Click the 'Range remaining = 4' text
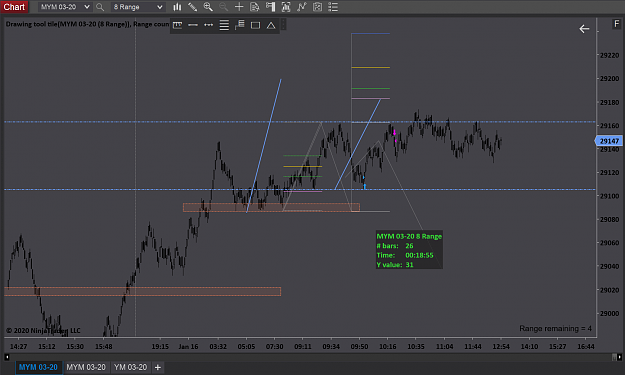 point(555,328)
